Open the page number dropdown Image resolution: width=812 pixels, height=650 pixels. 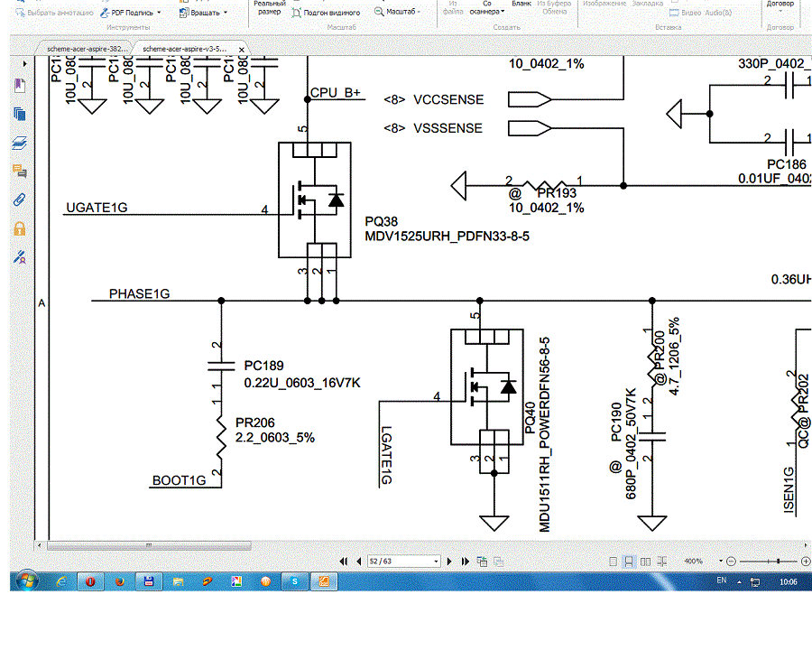pos(439,562)
